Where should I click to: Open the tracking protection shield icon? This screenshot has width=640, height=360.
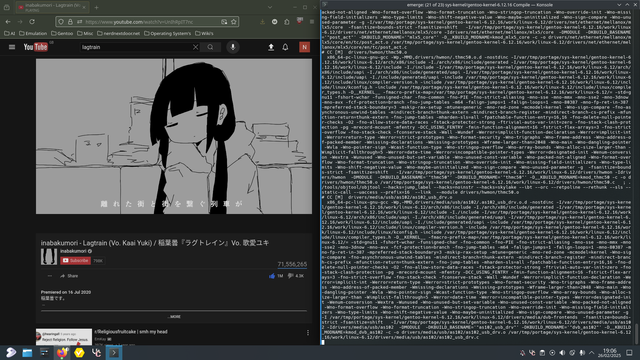(x=61, y=22)
